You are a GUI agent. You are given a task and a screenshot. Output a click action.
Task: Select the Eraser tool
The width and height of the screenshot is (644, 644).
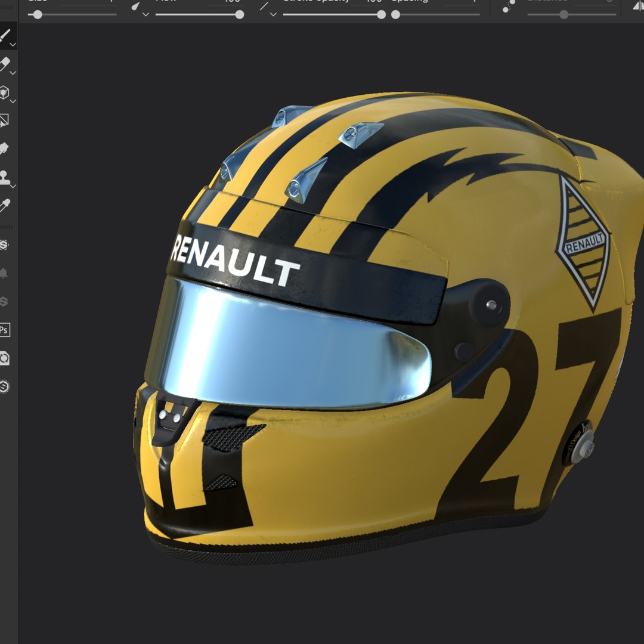5,64
